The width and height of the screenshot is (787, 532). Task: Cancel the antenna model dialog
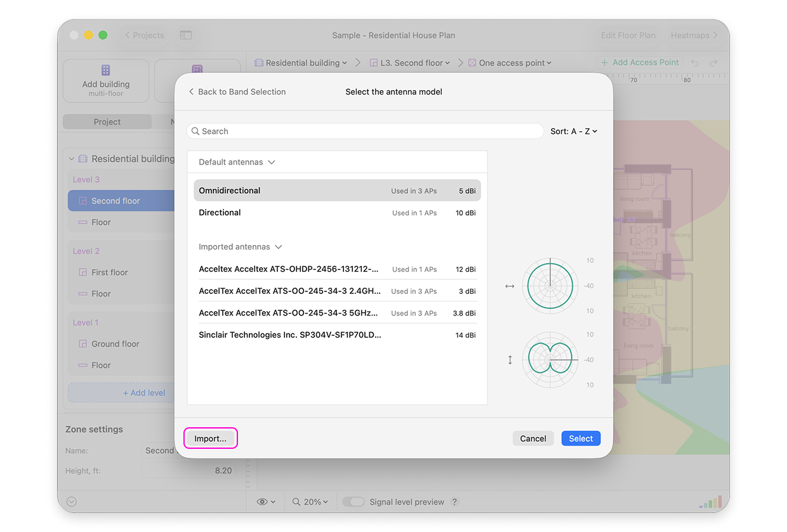pyautogui.click(x=533, y=439)
